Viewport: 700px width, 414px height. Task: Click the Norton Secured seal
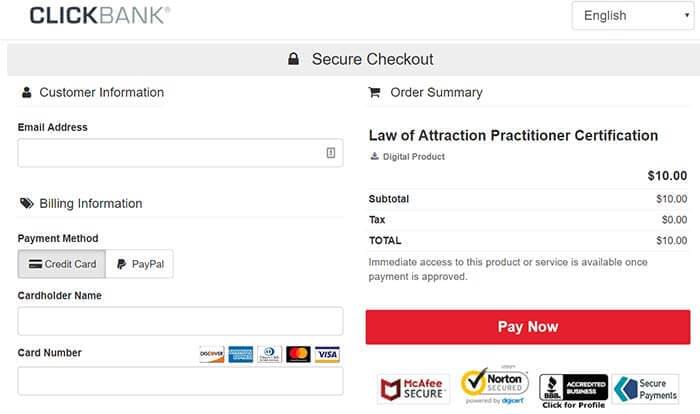click(x=494, y=386)
